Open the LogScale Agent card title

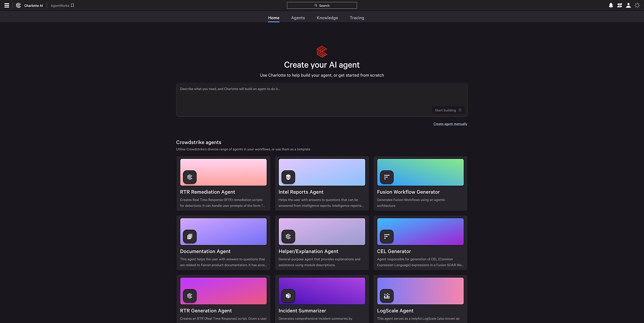point(395,311)
